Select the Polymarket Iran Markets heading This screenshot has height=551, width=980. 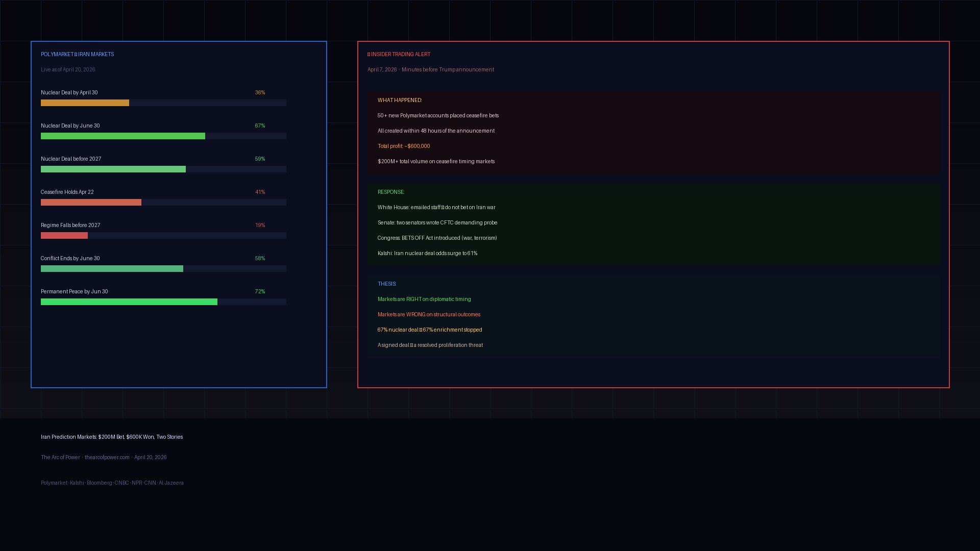pyautogui.click(x=77, y=55)
